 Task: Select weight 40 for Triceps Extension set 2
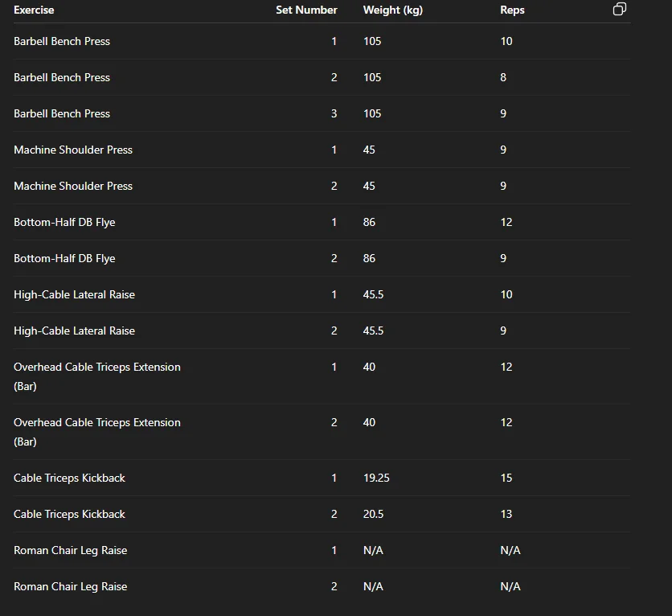369,422
